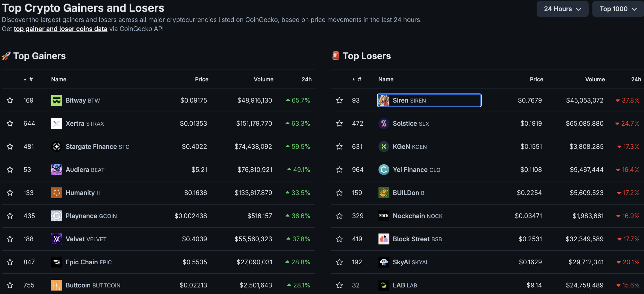Open the Bitway BTW coin page
Viewport: 644px width, 294px height.
[x=83, y=101]
